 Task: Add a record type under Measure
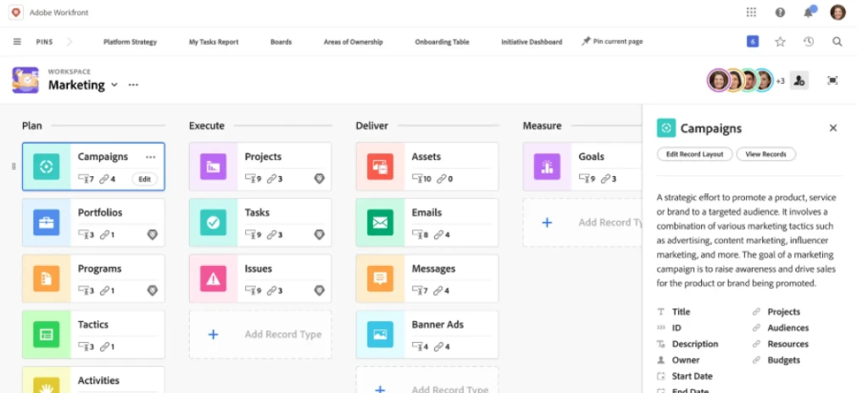coord(583,223)
